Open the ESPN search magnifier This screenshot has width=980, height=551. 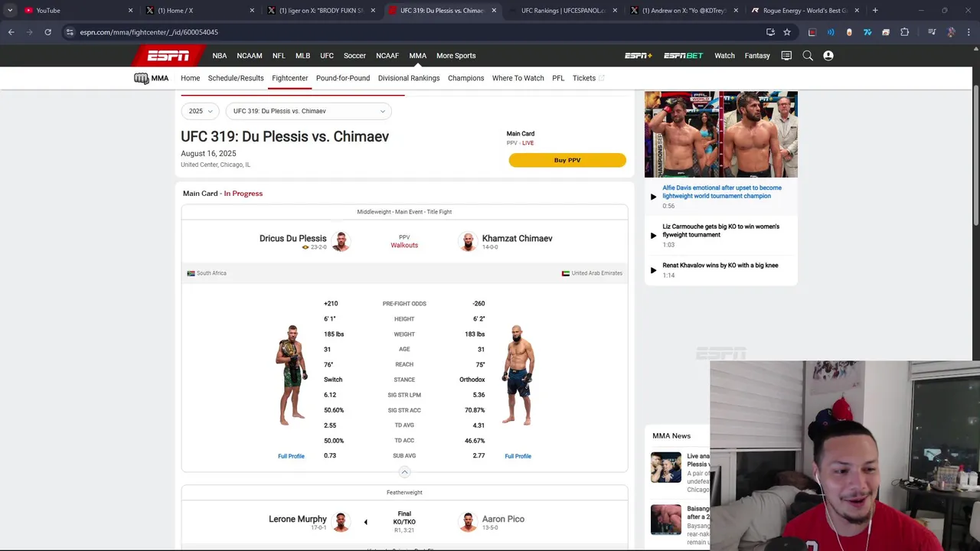pyautogui.click(x=808, y=56)
